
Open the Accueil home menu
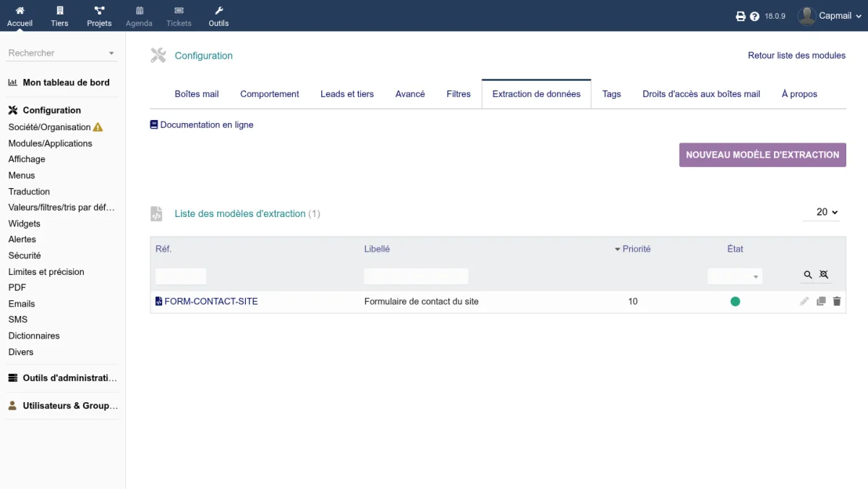coord(20,16)
